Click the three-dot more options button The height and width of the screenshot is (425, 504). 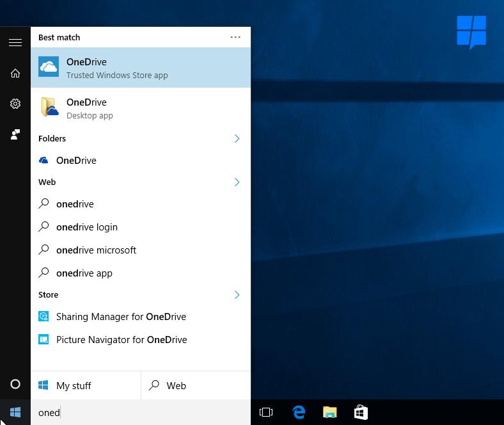(235, 37)
